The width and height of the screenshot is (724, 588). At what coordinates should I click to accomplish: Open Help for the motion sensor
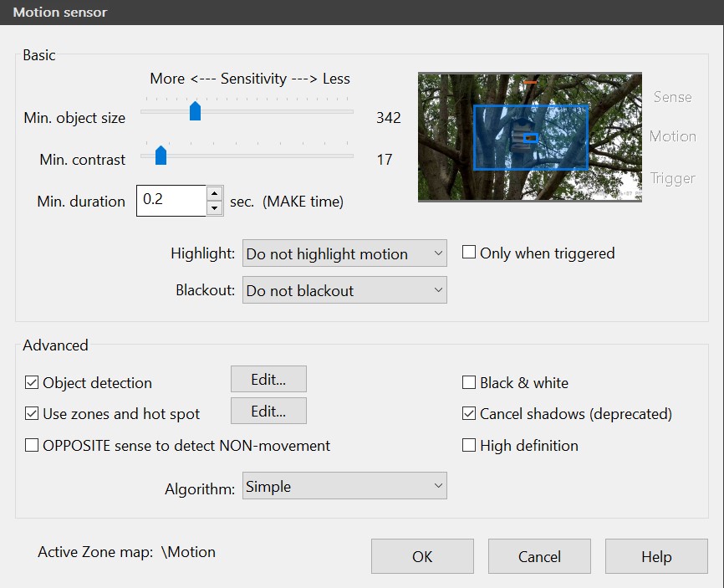tap(656, 556)
